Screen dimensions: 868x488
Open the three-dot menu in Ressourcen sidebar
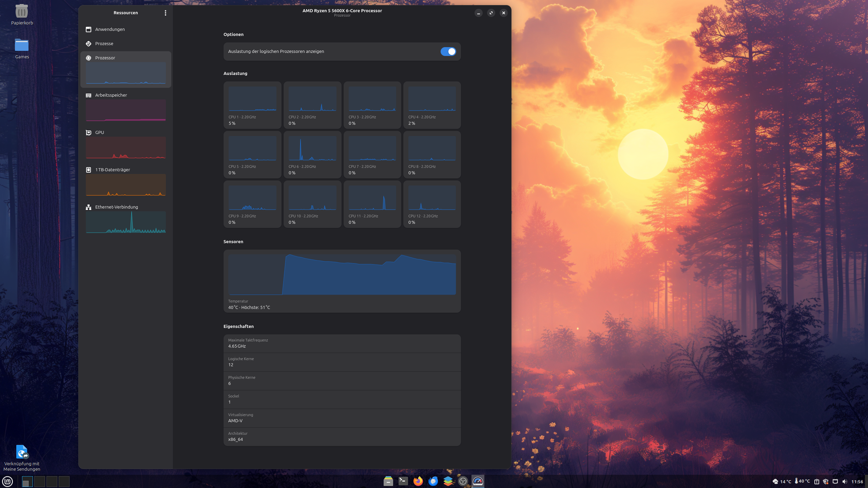[x=165, y=13]
